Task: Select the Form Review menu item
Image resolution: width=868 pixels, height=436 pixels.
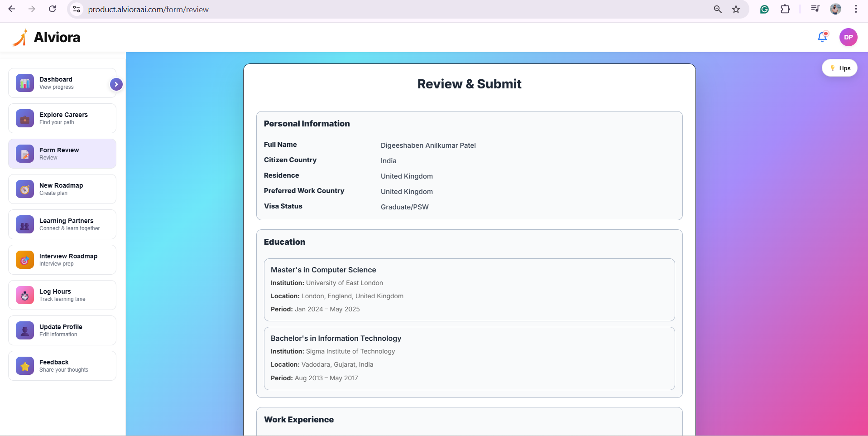Action: [62, 154]
